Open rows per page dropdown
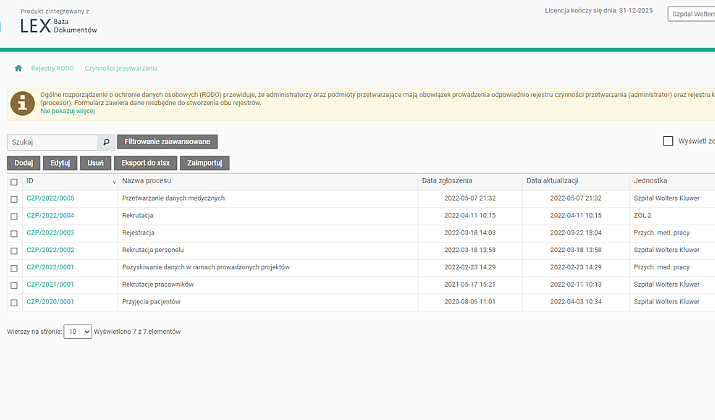Viewport: 715px width, 420px height. 77,330
